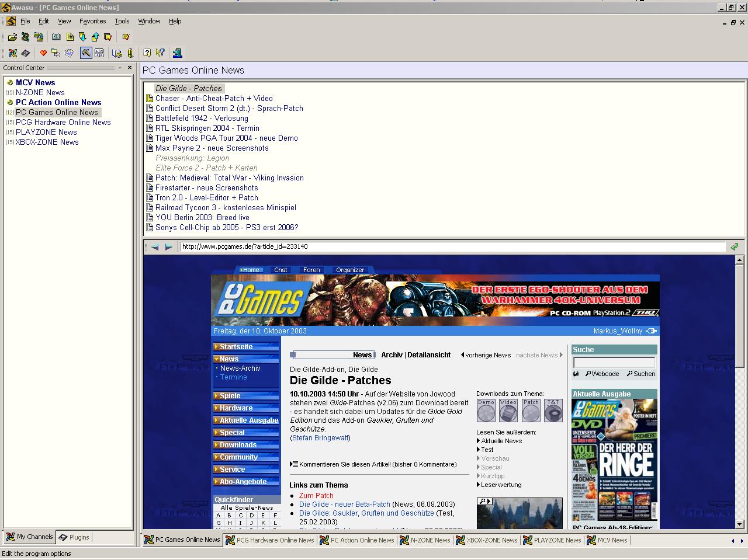748x560 pixels.
Task: Click the four-square grid toolbar icon
Action: (x=99, y=53)
